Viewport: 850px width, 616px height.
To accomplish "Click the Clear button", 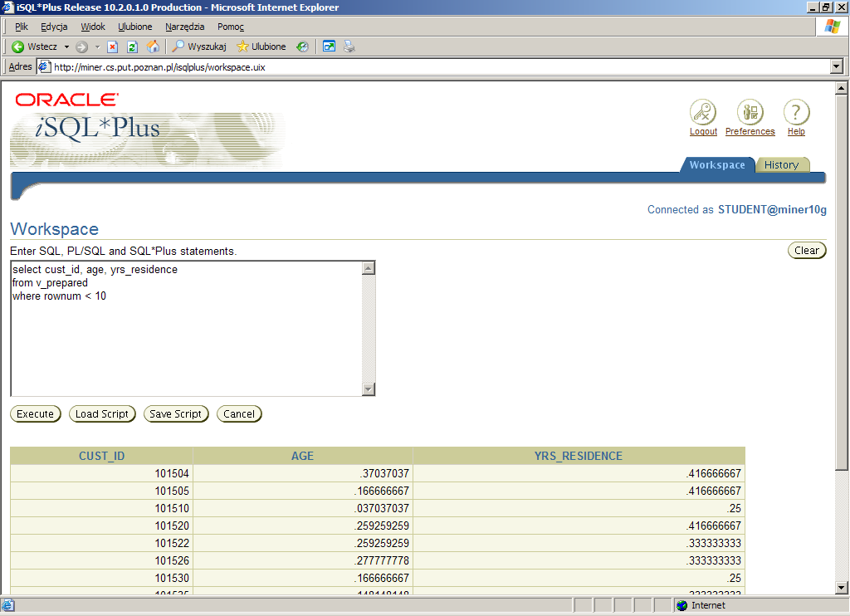I will pyautogui.click(x=806, y=250).
